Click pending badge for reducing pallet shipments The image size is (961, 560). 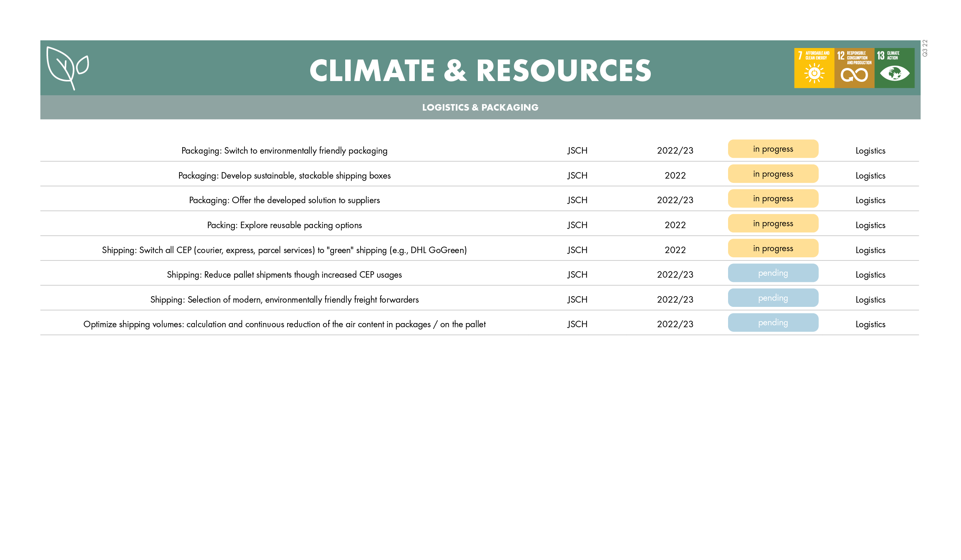773,273
